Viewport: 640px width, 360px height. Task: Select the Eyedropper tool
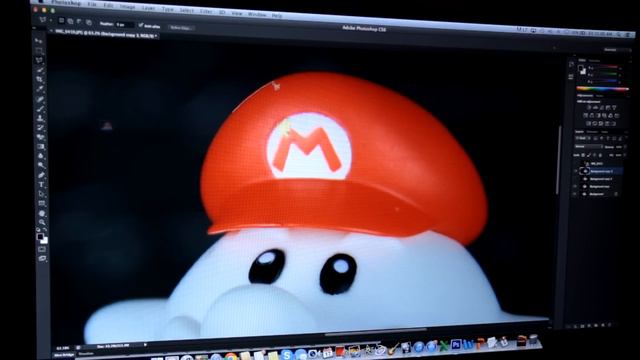click(40, 89)
